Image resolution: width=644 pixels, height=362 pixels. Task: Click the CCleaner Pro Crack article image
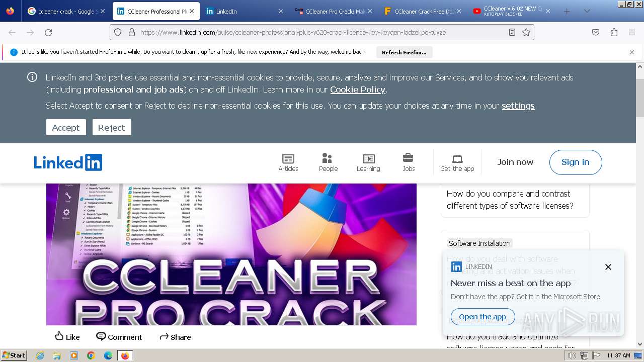click(x=231, y=254)
